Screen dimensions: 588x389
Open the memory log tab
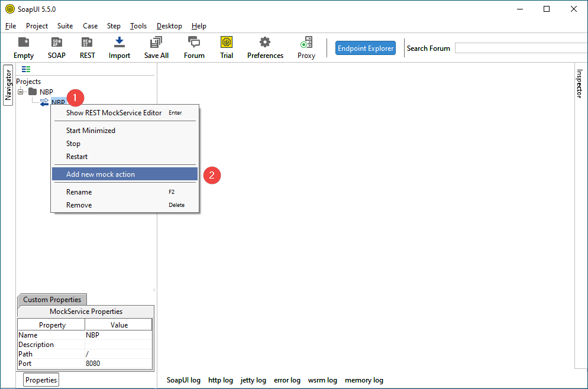(364, 380)
